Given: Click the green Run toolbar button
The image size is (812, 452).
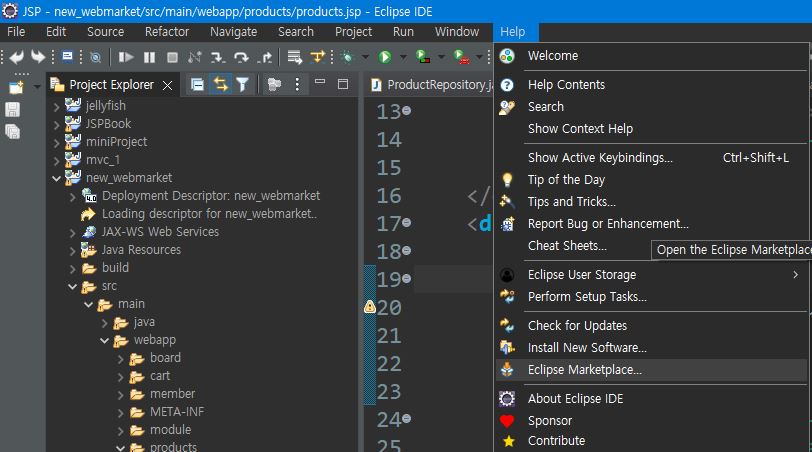Looking at the screenshot, I should click(385, 57).
